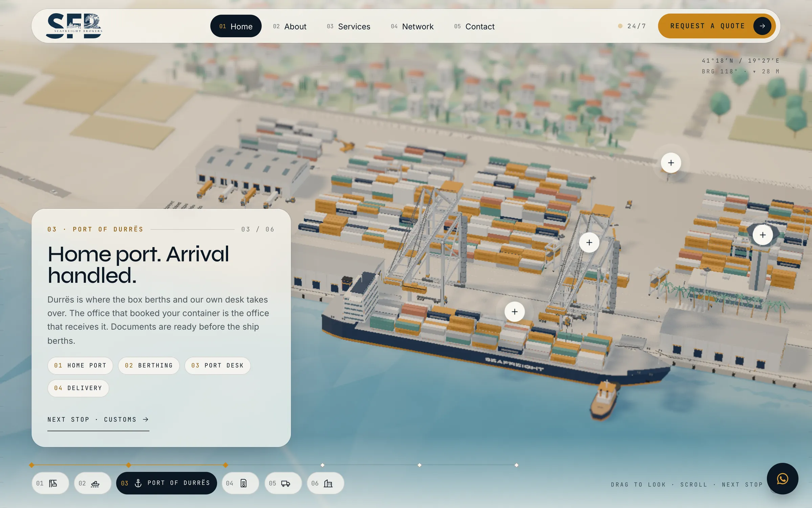Image resolution: width=812 pixels, height=508 pixels.
Task: Jump to the fifth timeline diamond
Action: click(x=420, y=465)
